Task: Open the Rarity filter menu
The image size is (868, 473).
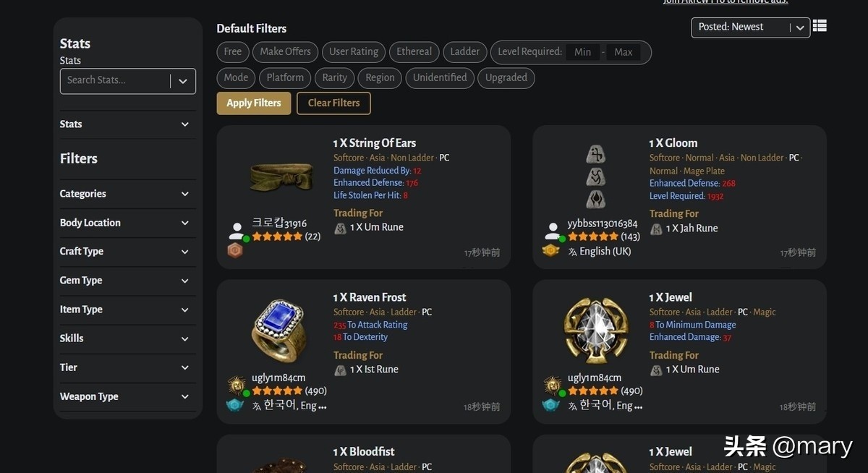Action: coord(334,78)
